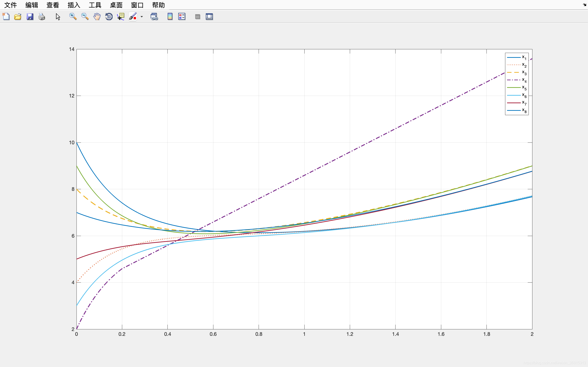This screenshot has height=367, width=588.
Task: Open the 插入 menu
Action: pos(74,5)
